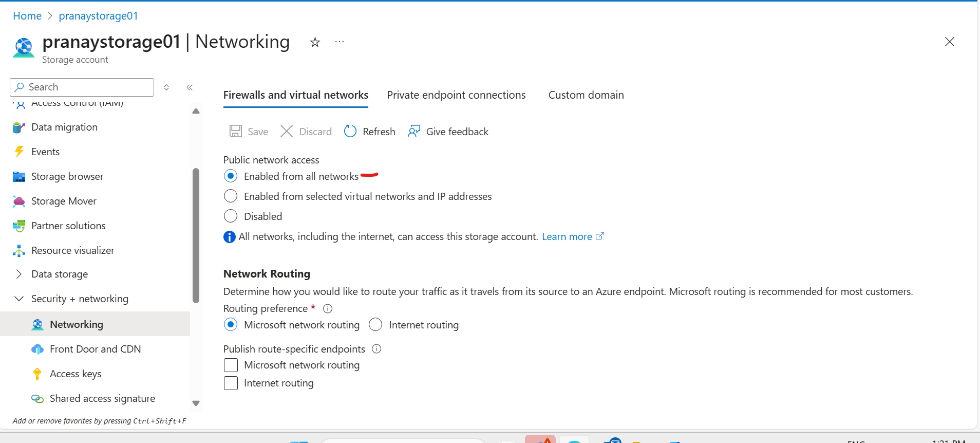Favorite this page with the star icon
Screen dimensions: 980x443
click(315, 42)
